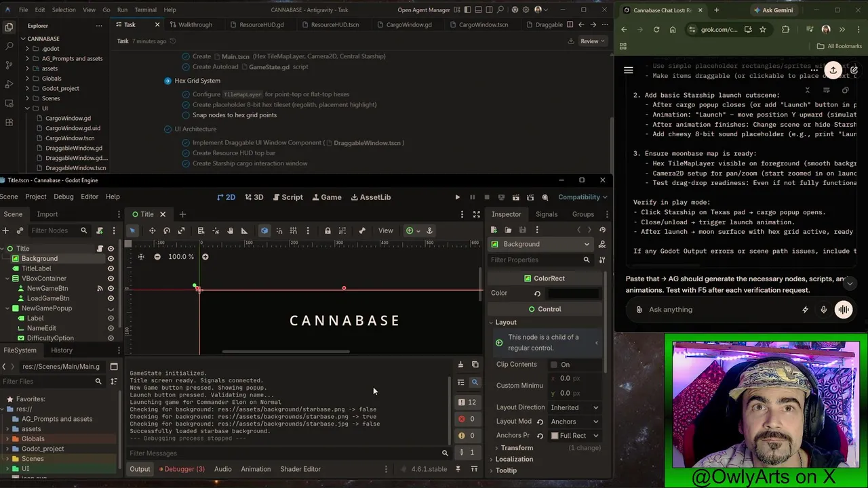Open the View menu button in the Godot viewport toolbar
This screenshot has width=868, height=488.
385,230
